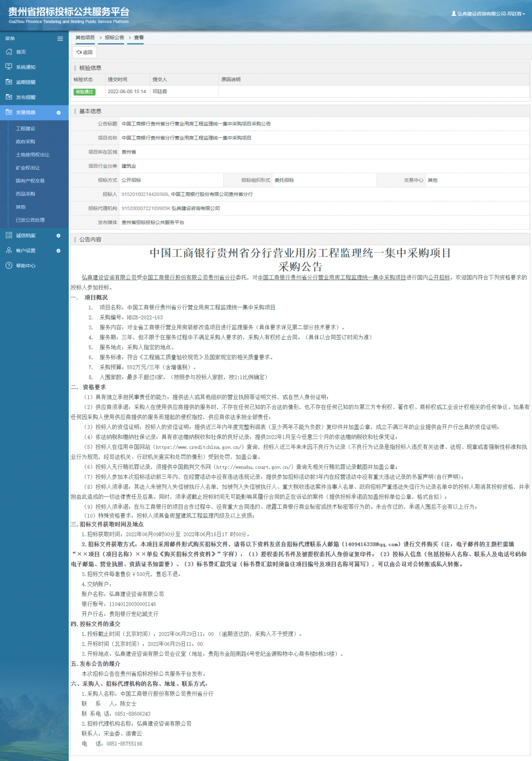Select 政府采购 submenu item
Viewport: 532px width, 761px height.
(x=25, y=141)
